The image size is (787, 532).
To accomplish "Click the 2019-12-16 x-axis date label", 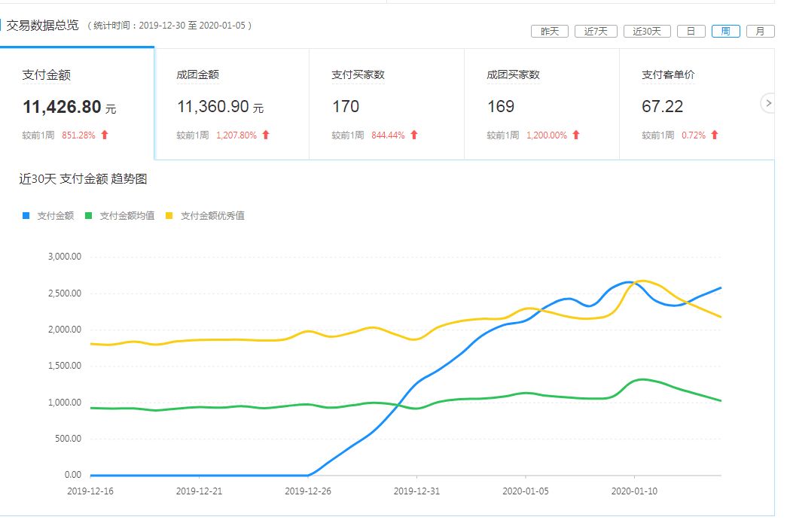I will point(90,491).
